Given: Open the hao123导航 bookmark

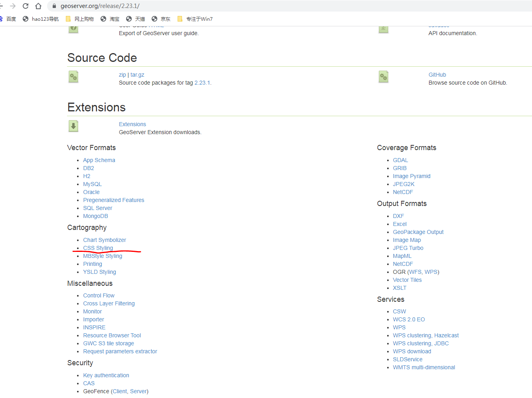Looking at the screenshot, I should coord(41,19).
